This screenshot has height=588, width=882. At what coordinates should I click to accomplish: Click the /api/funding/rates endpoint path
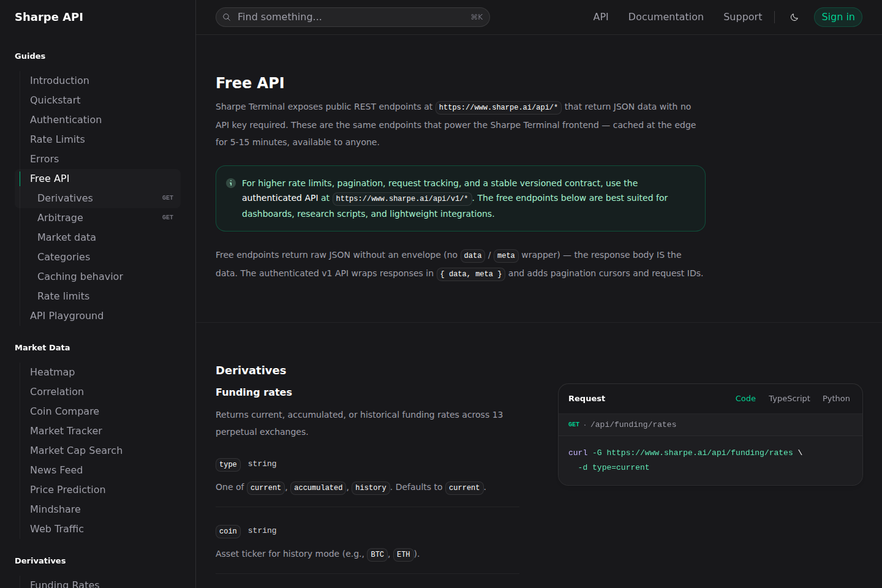(633, 424)
